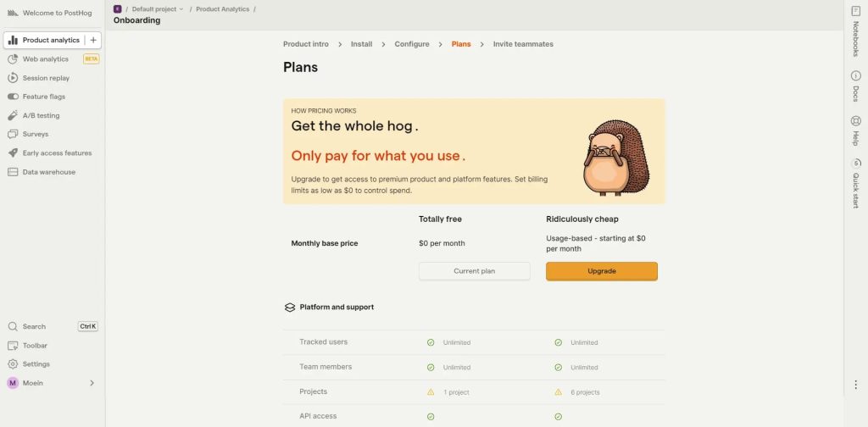The width and height of the screenshot is (868, 427).
Task: Expand the Moein account menu chevron
Action: click(x=92, y=383)
